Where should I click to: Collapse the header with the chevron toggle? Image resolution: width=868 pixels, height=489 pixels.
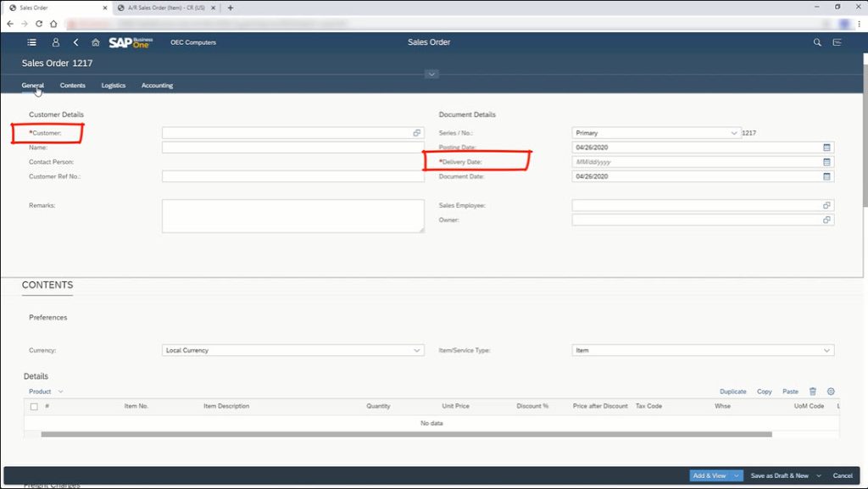tap(431, 74)
